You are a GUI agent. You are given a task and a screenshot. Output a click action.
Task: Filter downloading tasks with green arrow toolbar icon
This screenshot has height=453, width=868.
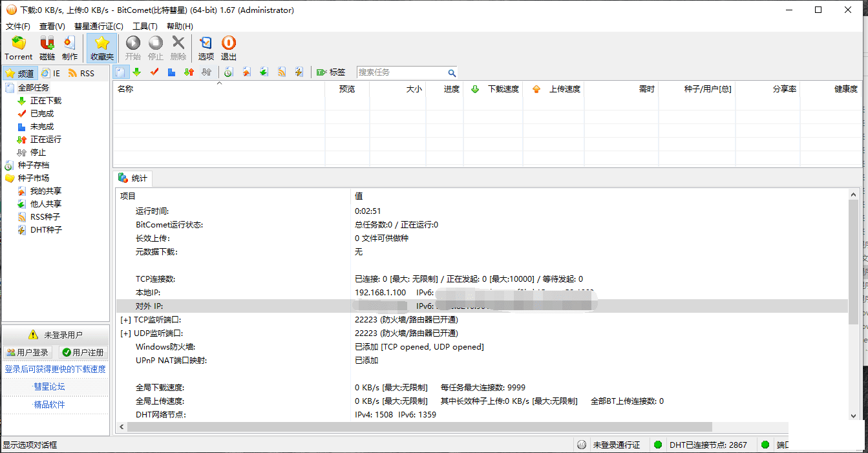click(x=137, y=72)
